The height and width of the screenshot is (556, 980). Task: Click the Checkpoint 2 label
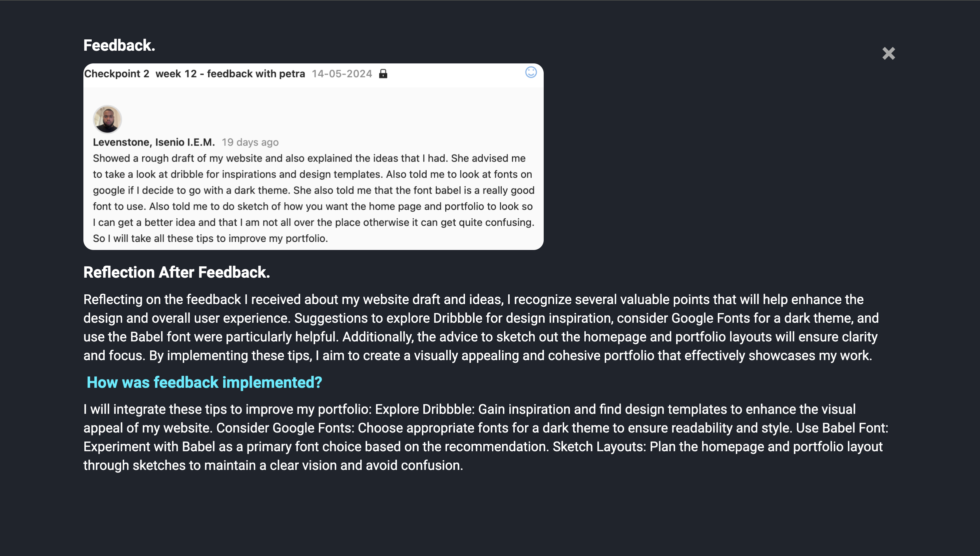pos(117,74)
